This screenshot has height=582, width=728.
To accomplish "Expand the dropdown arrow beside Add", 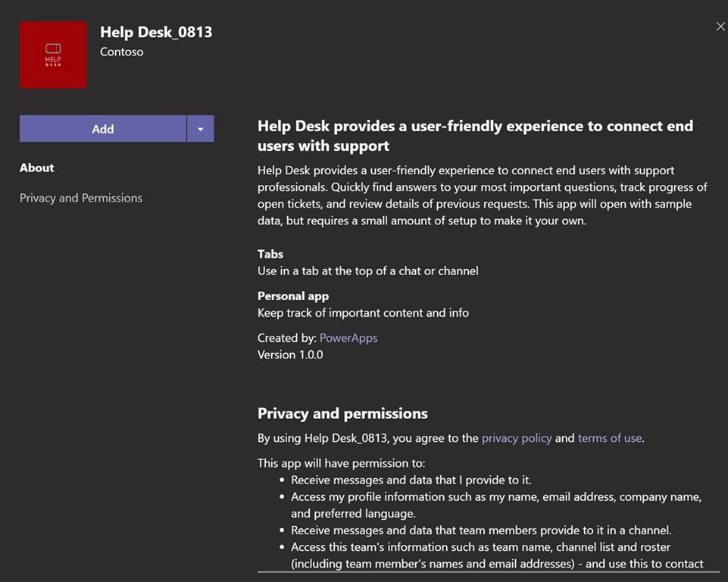I will [x=201, y=129].
